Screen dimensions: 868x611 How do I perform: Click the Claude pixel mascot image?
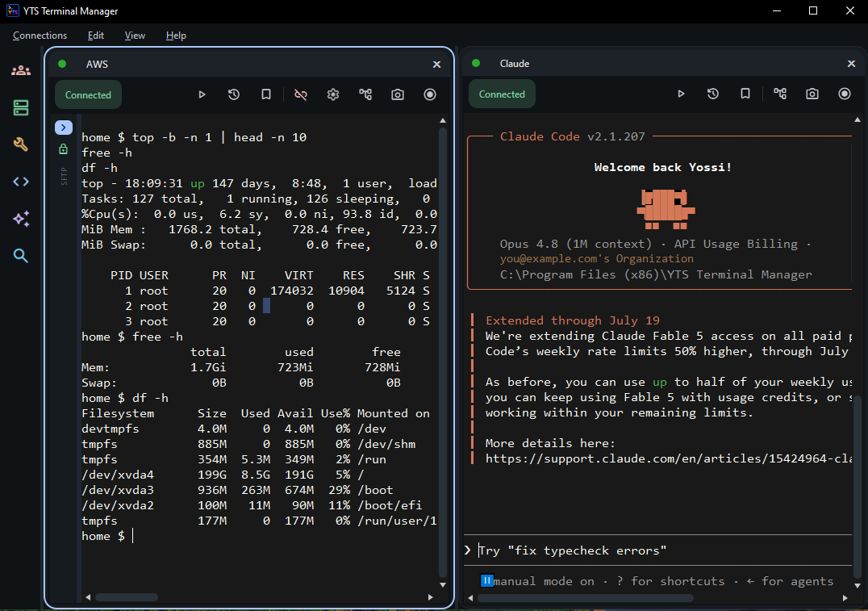[666, 209]
